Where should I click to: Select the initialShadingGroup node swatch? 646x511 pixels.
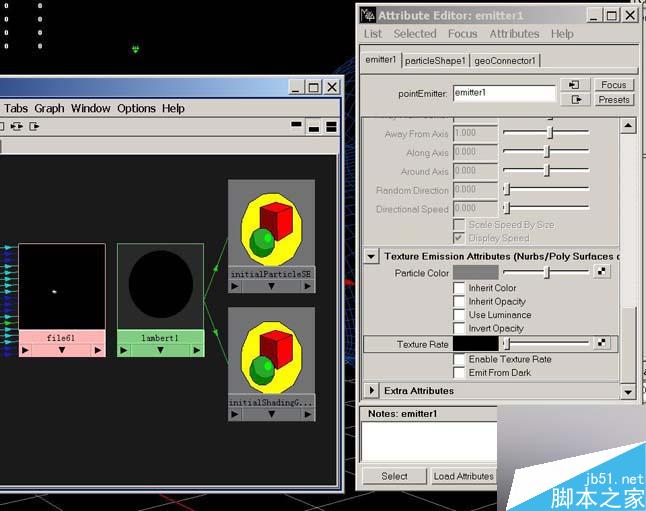272,352
